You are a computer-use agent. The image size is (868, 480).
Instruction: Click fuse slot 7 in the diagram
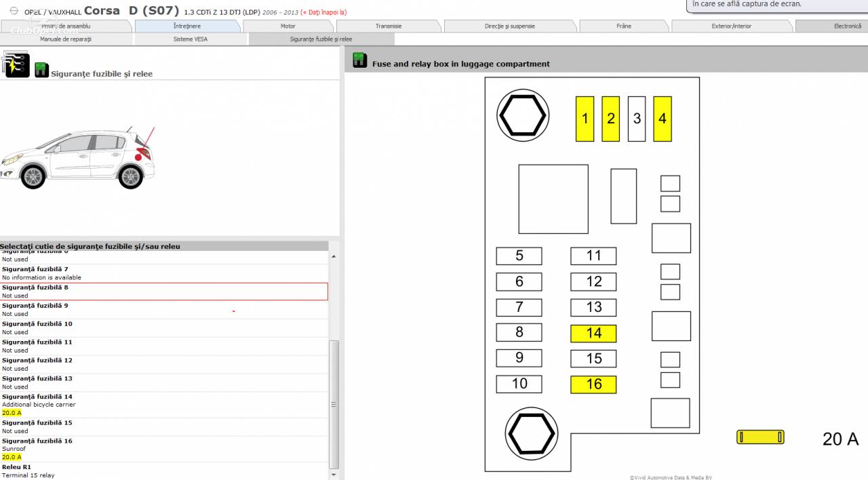pos(519,307)
